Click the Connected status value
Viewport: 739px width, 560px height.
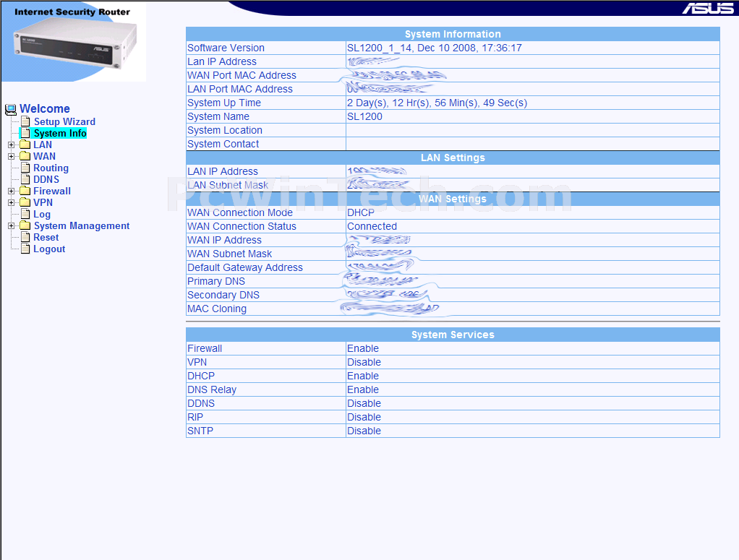[x=372, y=227]
